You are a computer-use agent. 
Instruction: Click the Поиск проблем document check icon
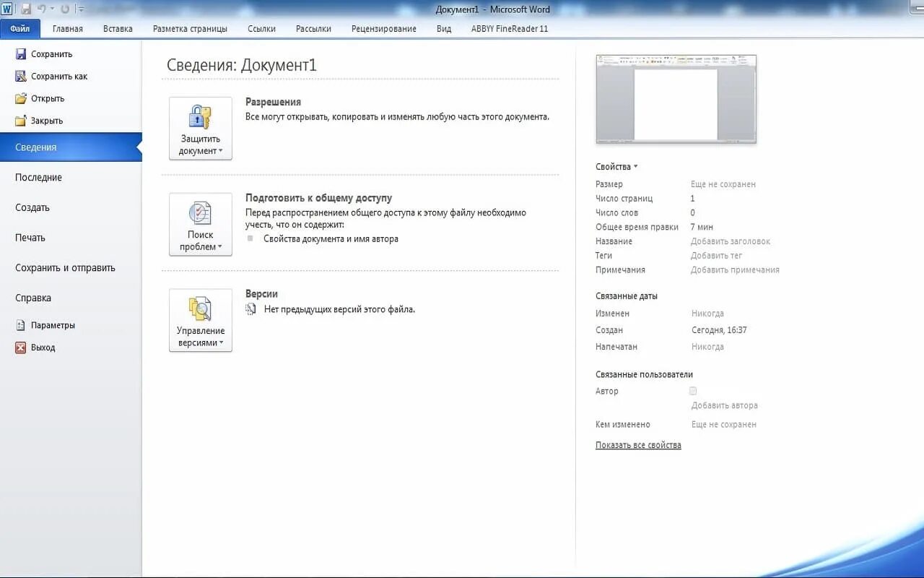[x=200, y=213]
